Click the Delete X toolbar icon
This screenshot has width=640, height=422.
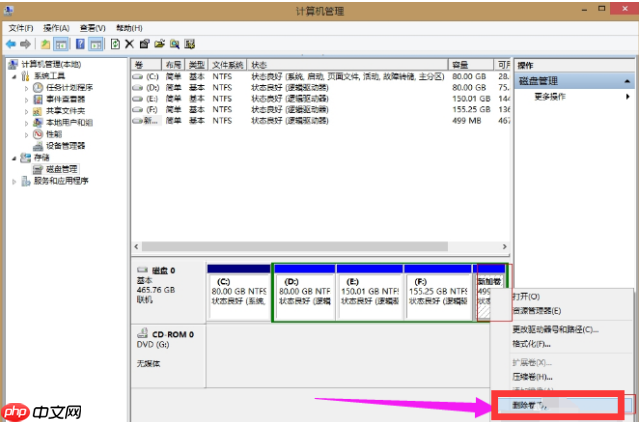coord(129,44)
